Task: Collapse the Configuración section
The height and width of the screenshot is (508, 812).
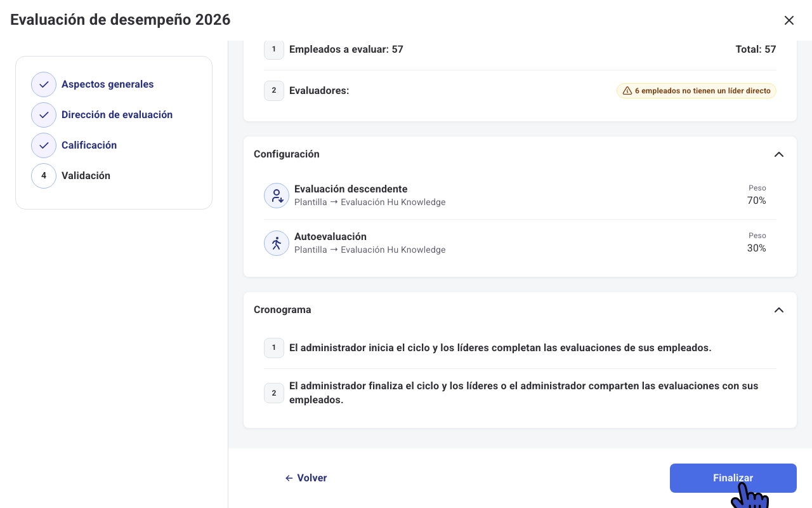Action: pos(779,154)
